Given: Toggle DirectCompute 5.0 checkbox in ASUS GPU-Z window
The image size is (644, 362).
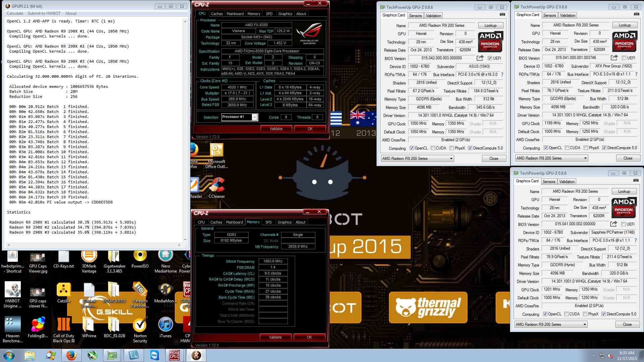Looking at the screenshot, I should click(x=470, y=148).
